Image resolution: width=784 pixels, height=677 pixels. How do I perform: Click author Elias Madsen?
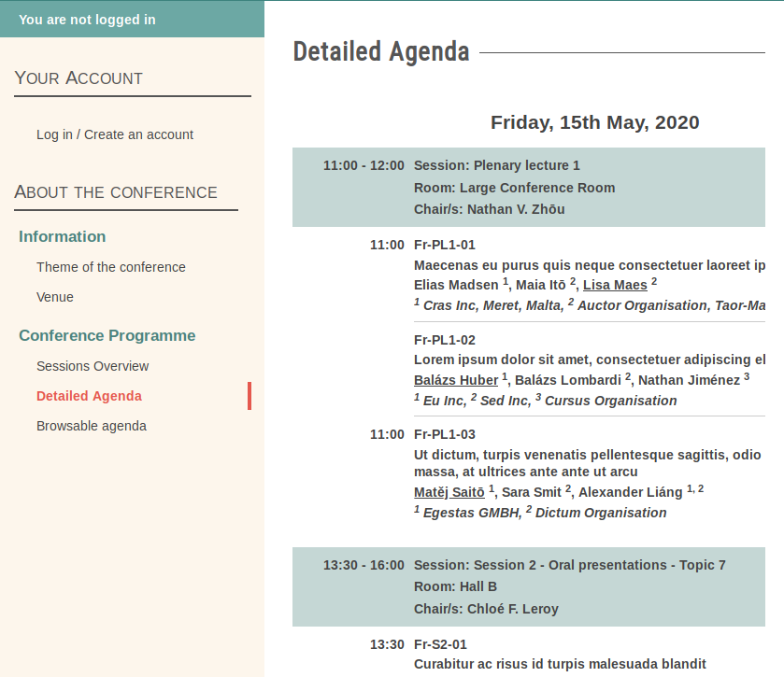click(456, 285)
